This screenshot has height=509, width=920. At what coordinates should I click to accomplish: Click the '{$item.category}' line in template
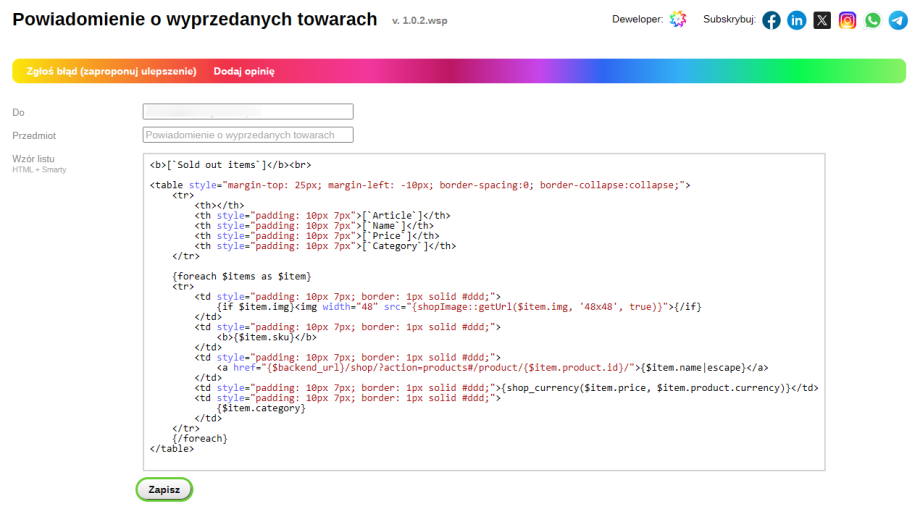(x=261, y=408)
